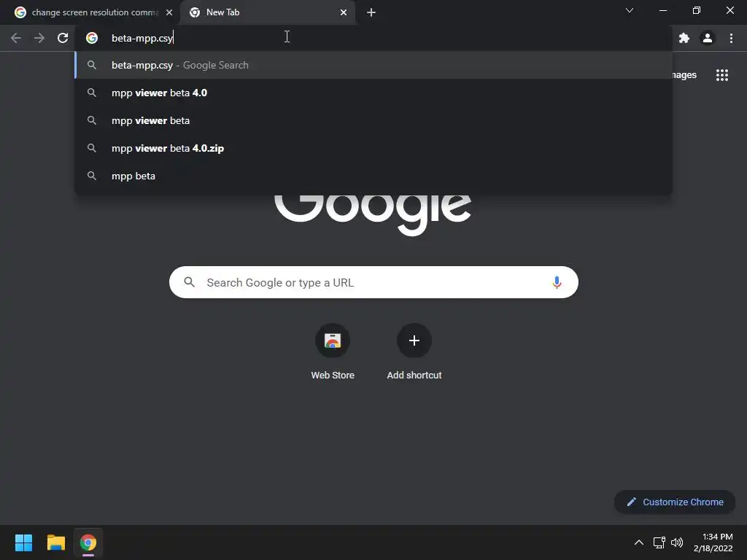Close the change screen resolution tab
Viewport: 747px width, 560px height.
coord(169,12)
